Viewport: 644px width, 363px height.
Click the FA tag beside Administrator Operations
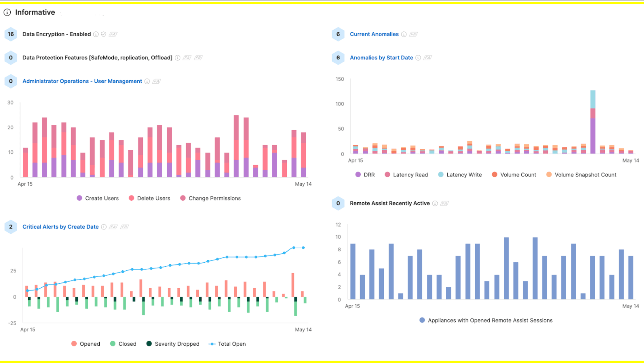[x=156, y=81]
